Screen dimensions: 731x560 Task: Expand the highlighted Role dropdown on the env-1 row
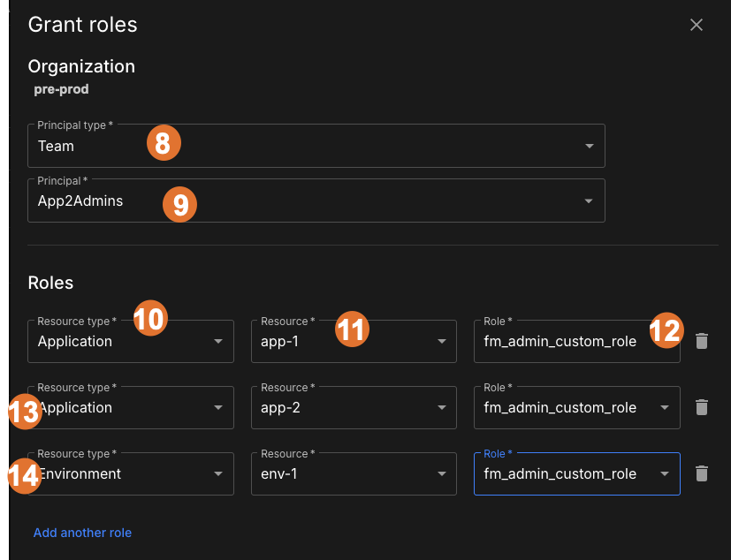tap(666, 473)
